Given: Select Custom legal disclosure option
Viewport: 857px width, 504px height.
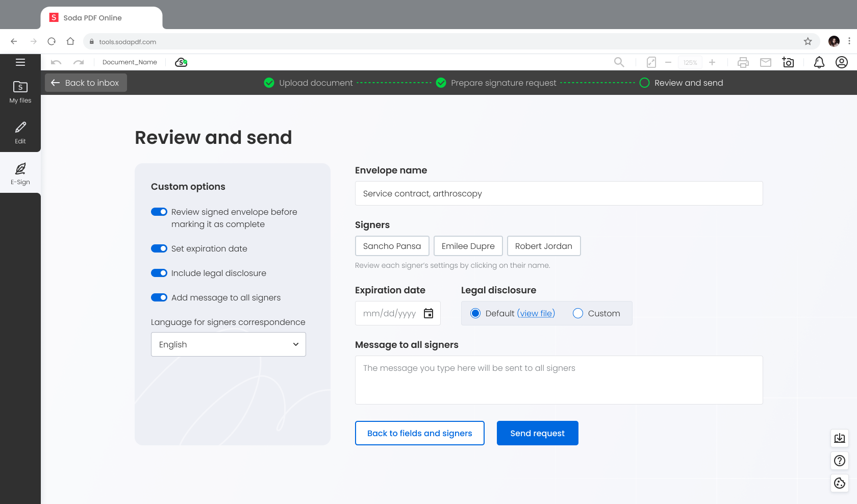Looking at the screenshot, I should click(578, 313).
